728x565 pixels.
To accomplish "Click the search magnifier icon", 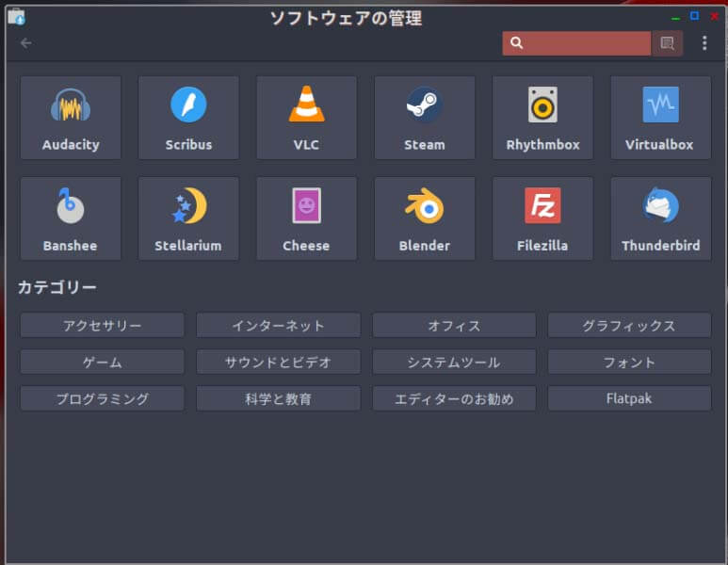I will [x=516, y=43].
